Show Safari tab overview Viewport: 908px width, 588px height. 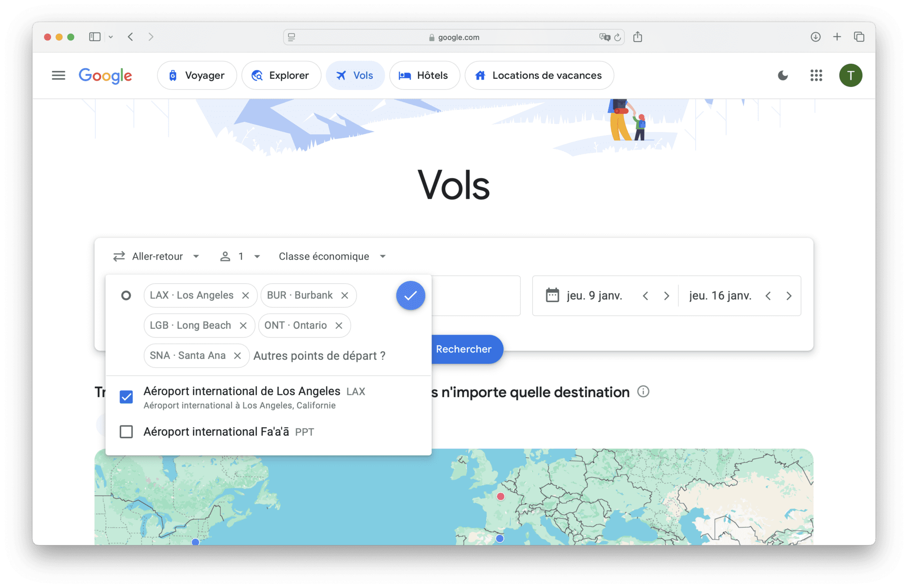click(859, 37)
